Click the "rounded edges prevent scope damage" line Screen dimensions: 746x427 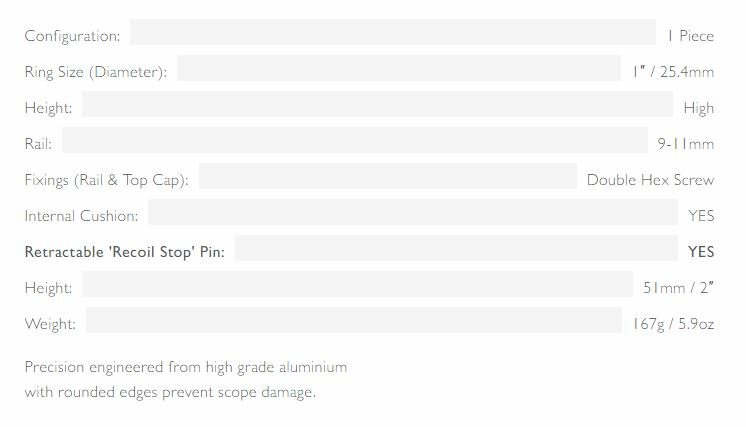(x=170, y=391)
